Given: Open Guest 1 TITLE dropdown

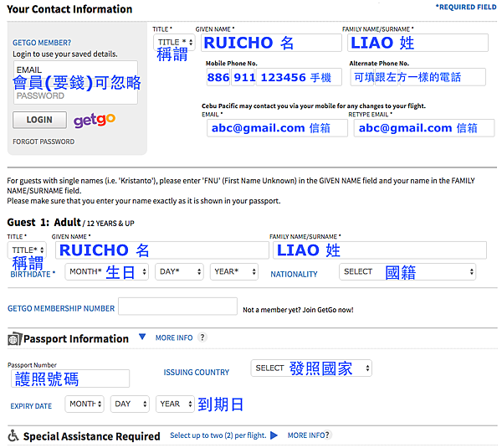Looking at the screenshot, I should pyautogui.click(x=27, y=250).
